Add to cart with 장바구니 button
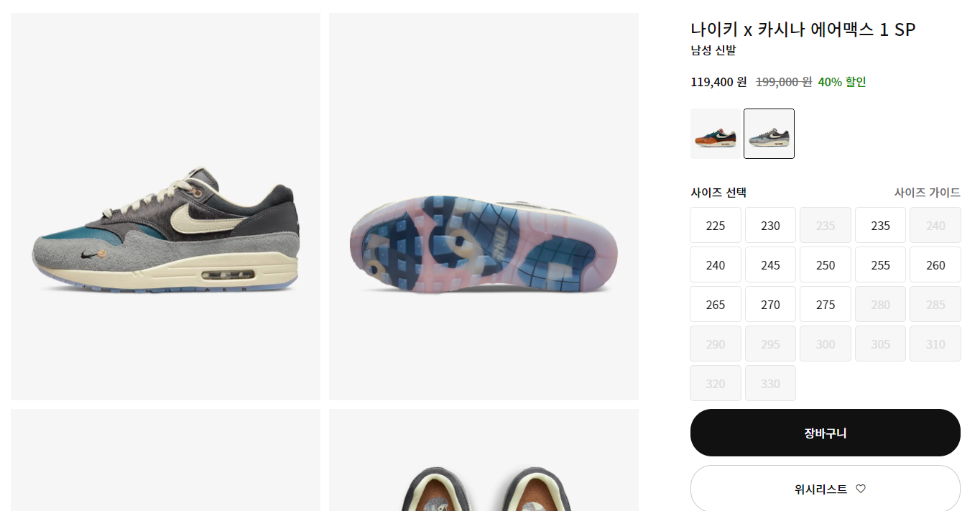980x511 pixels. 826,433
